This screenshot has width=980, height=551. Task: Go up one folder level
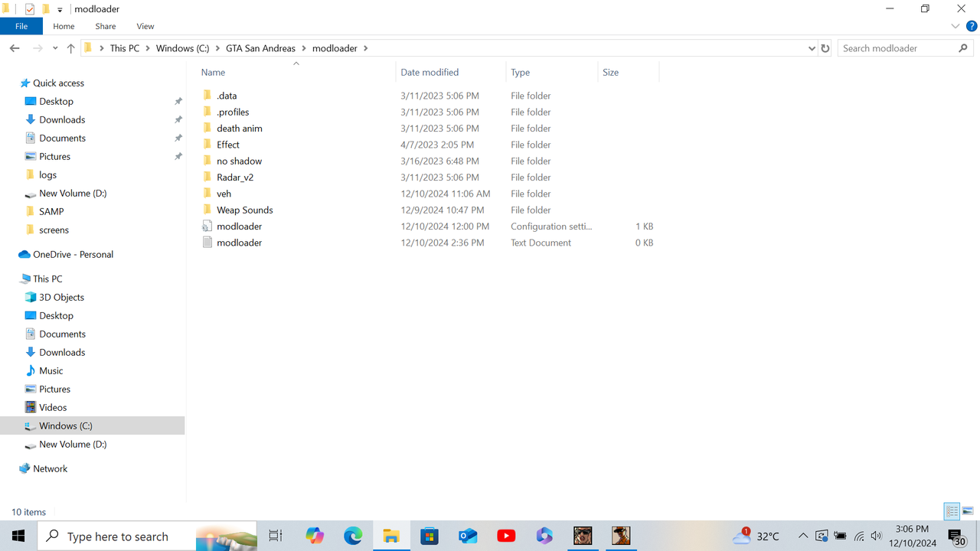[x=71, y=48]
